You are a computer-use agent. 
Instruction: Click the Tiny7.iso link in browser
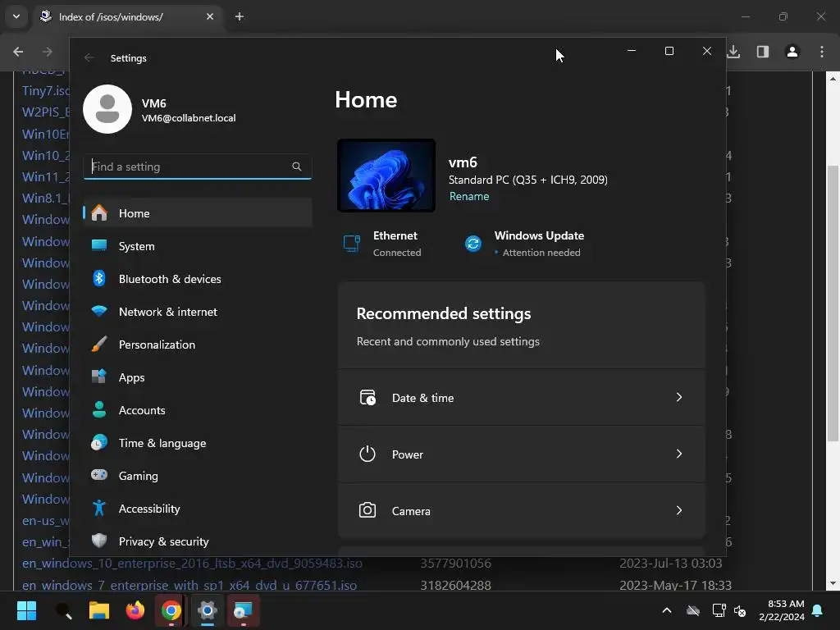tap(46, 91)
